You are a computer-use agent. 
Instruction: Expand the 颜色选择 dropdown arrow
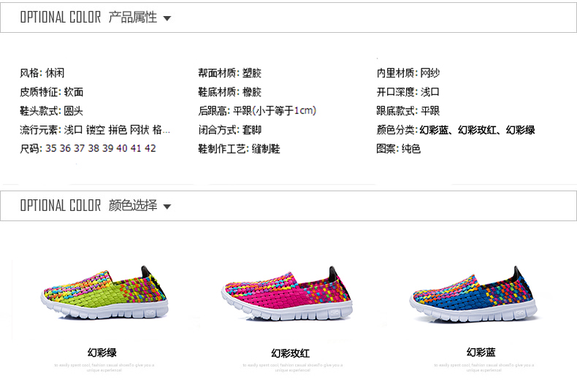pos(167,207)
